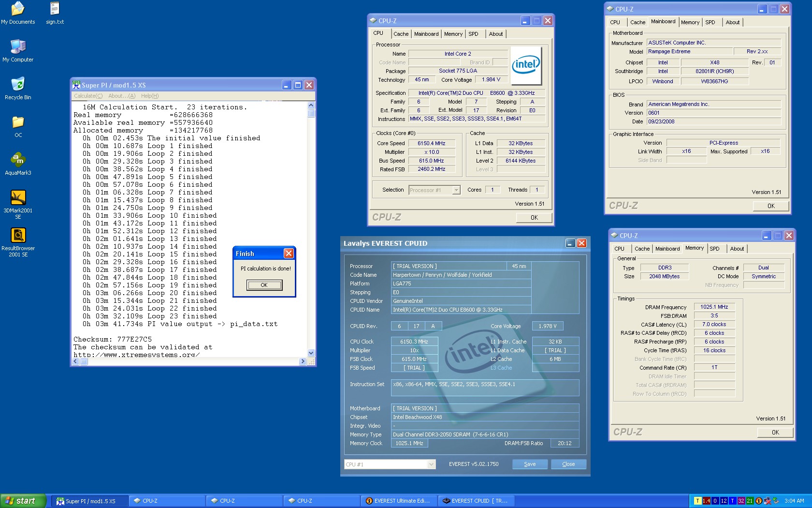Switch to SPD tab in CPU-Z Mainboard window
This screenshot has height=508, width=812.
point(710,22)
